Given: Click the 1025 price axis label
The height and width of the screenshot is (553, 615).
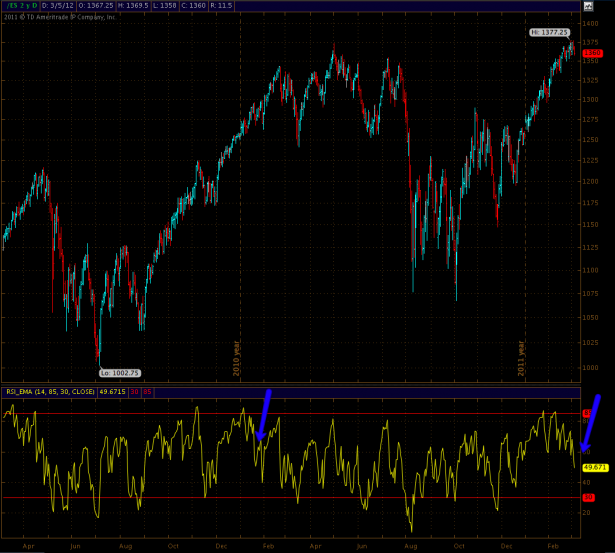Looking at the screenshot, I should click(591, 342).
